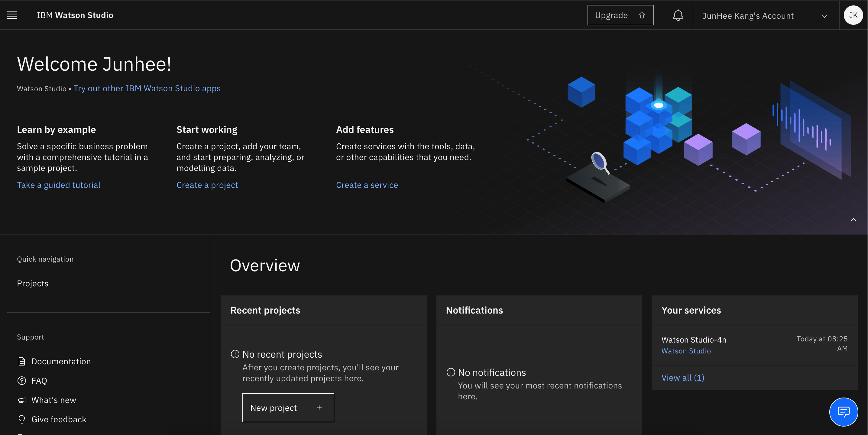Click the Documentation page icon
The image size is (868, 435).
[21, 361]
